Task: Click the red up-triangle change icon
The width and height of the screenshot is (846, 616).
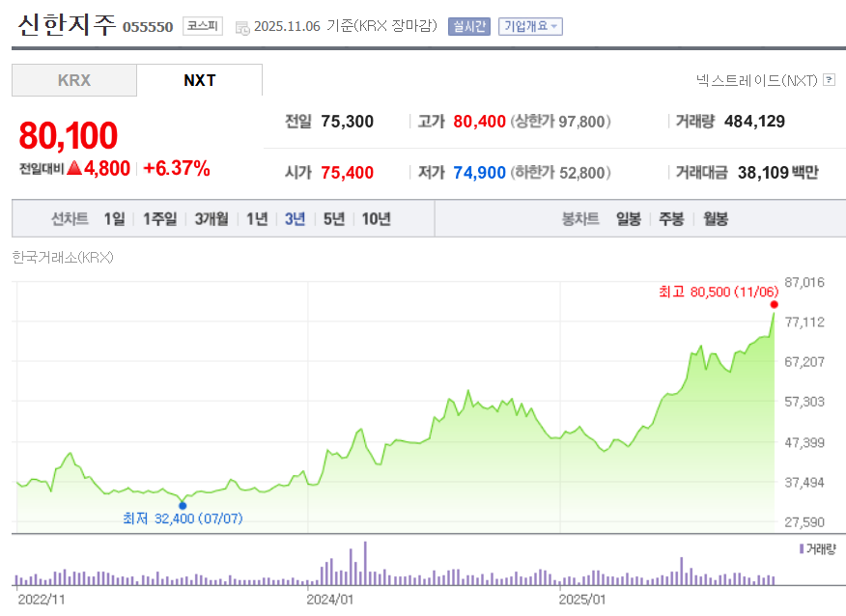Action: tap(74, 168)
